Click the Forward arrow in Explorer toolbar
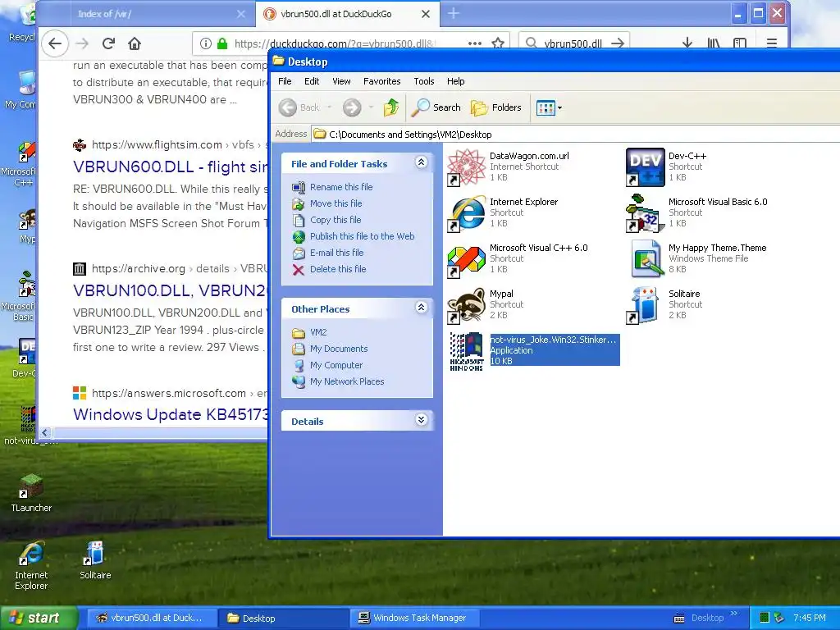 click(x=352, y=107)
